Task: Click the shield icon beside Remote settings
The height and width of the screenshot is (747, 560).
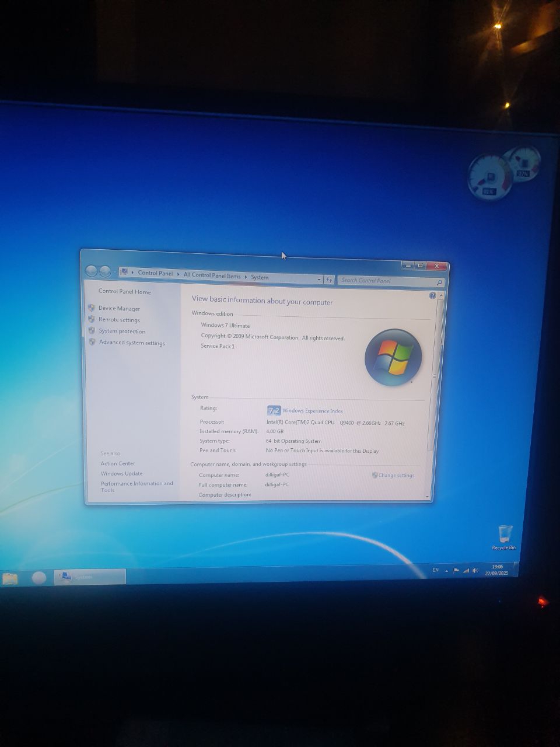Action: pos(91,319)
